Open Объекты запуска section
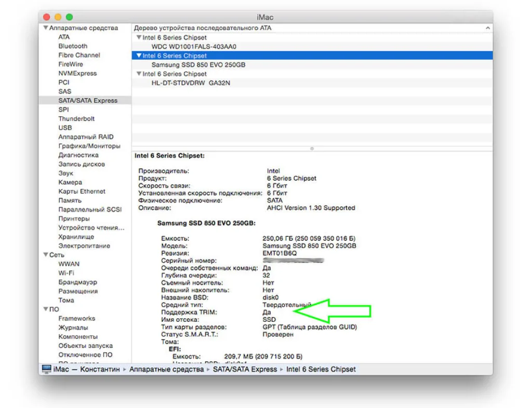 tap(86, 346)
